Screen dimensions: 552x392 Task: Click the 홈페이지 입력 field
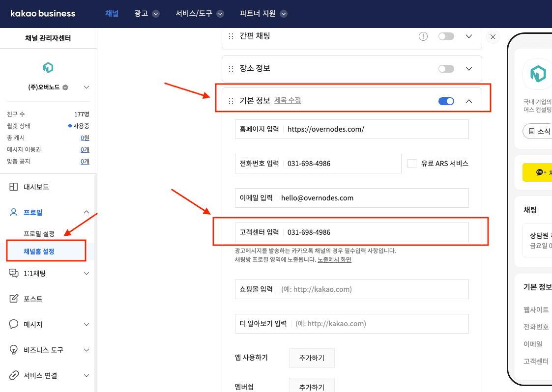[351, 129]
